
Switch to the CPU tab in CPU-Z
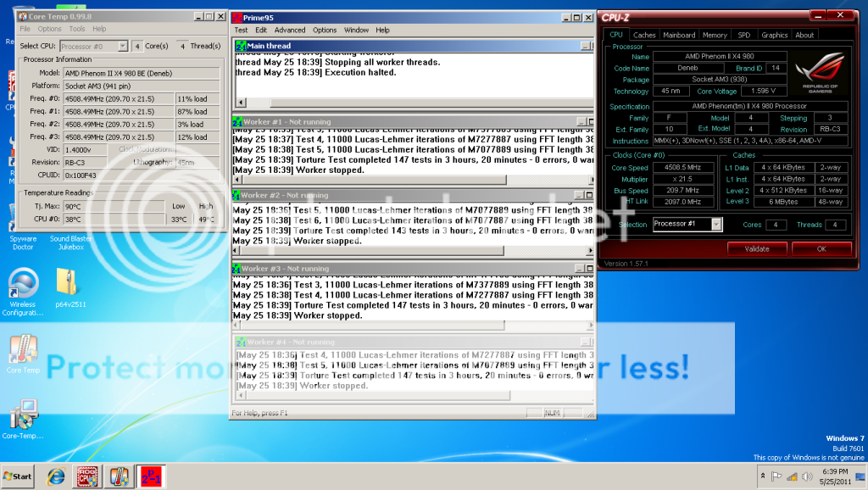(616, 34)
